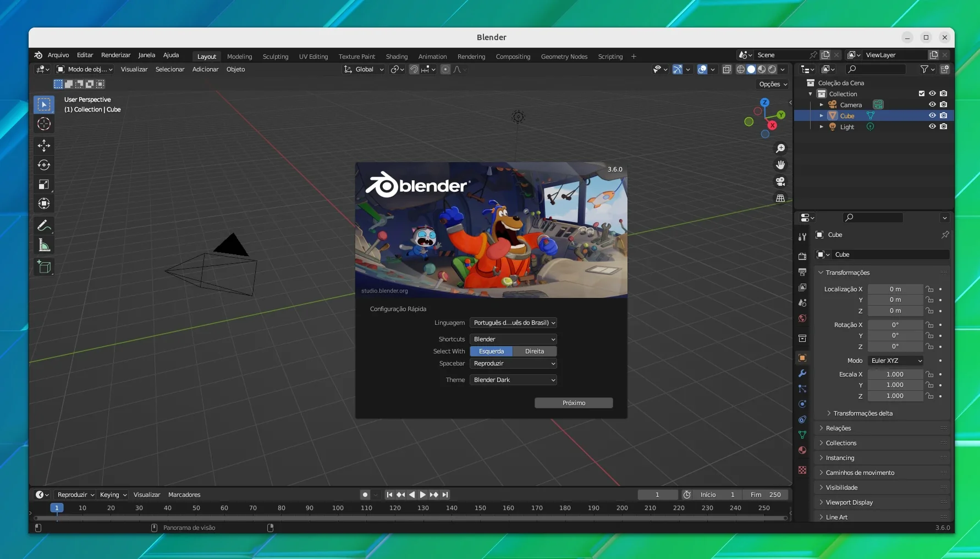Click the Escala X value field
The width and height of the screenshot is (980, 559).
click(895, 374)
